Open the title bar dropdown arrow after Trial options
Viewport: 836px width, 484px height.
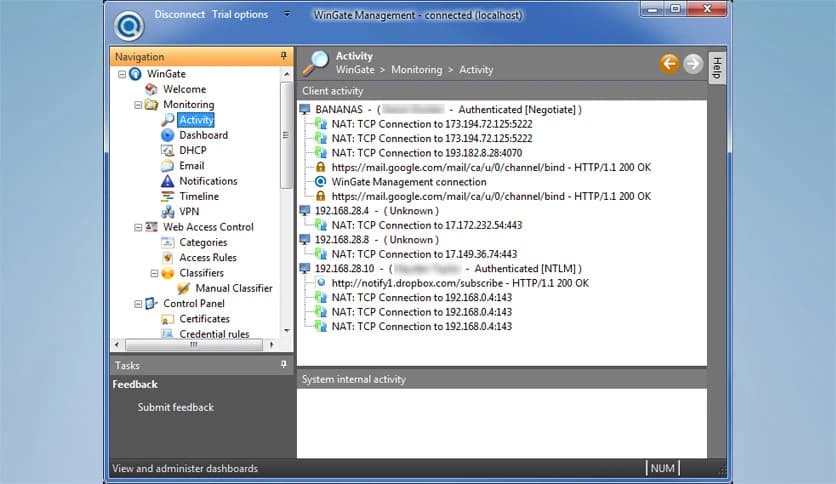coord(287,14)
